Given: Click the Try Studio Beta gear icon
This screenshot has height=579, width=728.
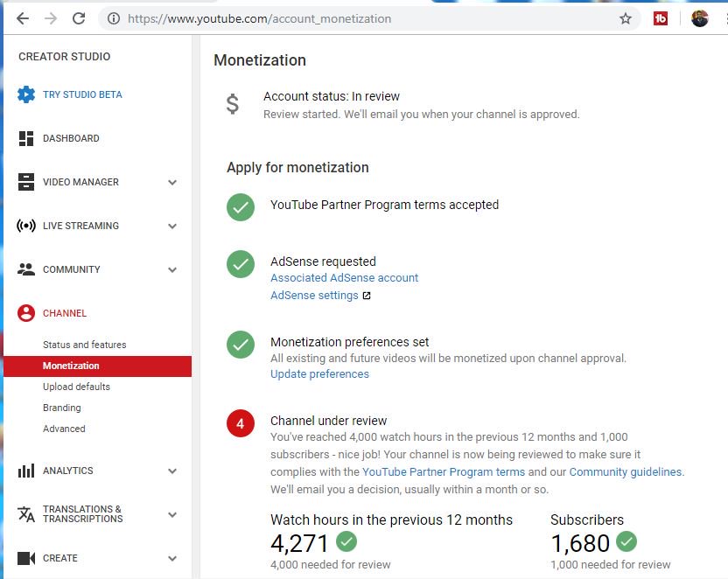Looking at the screenshot, I should pyautogui.click(x=26, y=94).
